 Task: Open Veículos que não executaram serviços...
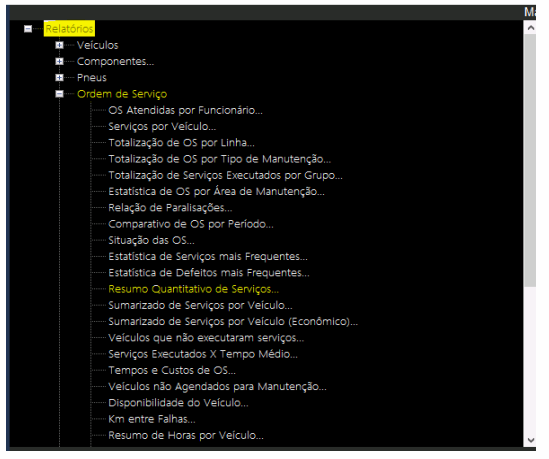[206, 338]
